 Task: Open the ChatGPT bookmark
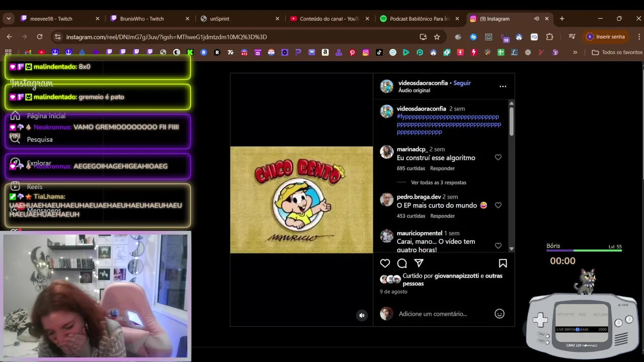[528, 52]
